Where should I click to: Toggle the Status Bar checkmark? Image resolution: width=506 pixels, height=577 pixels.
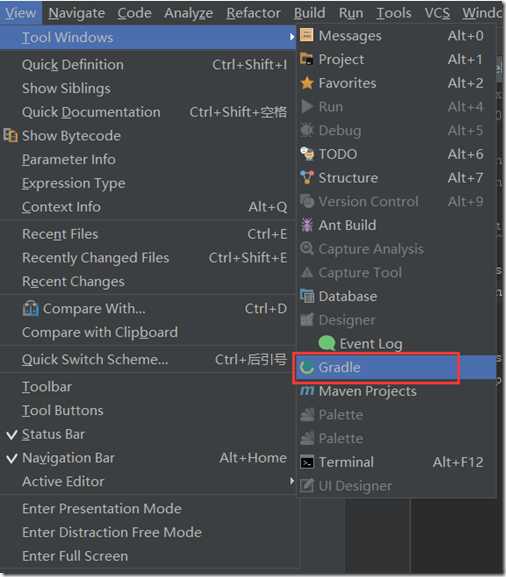click(12, 435)
